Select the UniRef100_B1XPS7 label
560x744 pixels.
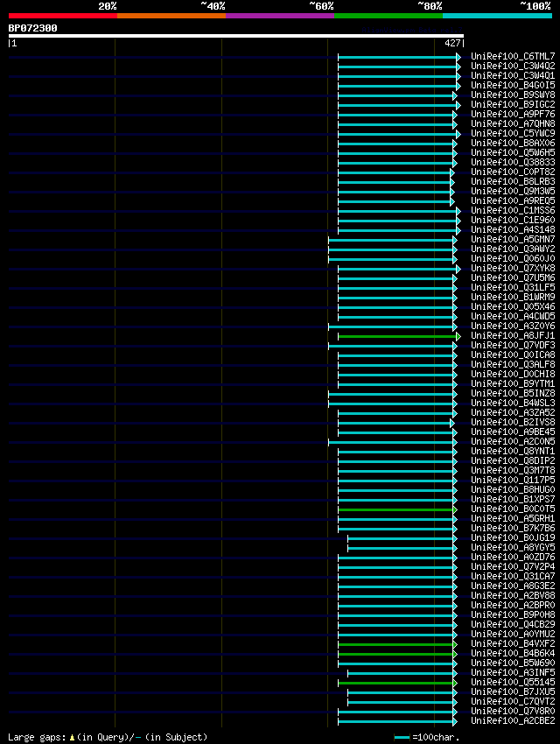tap(513, 499)
